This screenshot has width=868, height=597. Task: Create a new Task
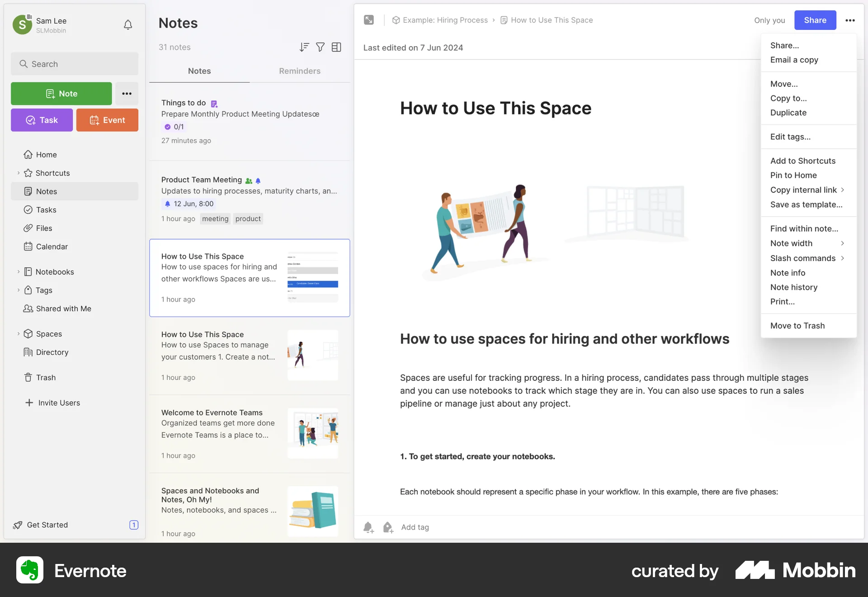42,120
